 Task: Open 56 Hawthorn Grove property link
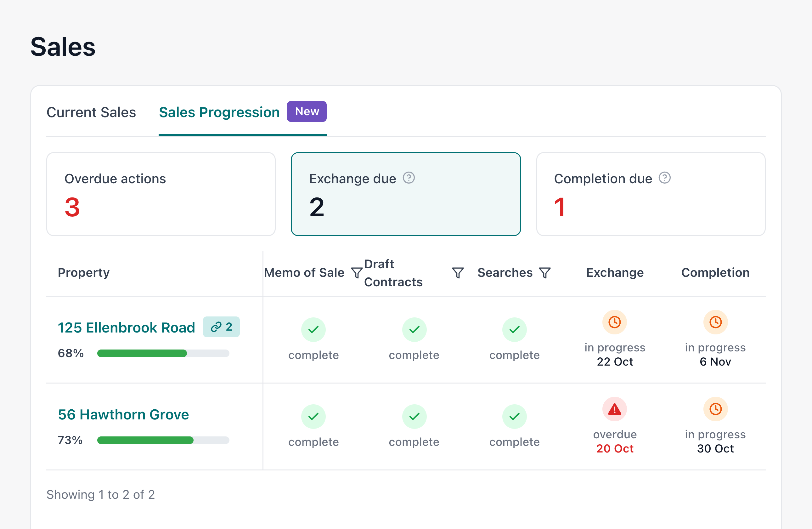[123, 414]
